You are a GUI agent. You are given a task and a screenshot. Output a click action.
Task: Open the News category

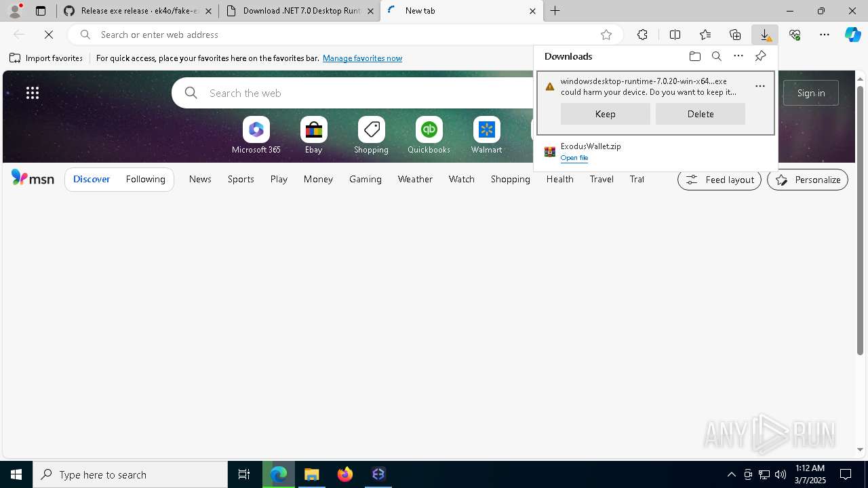[200, 179]
